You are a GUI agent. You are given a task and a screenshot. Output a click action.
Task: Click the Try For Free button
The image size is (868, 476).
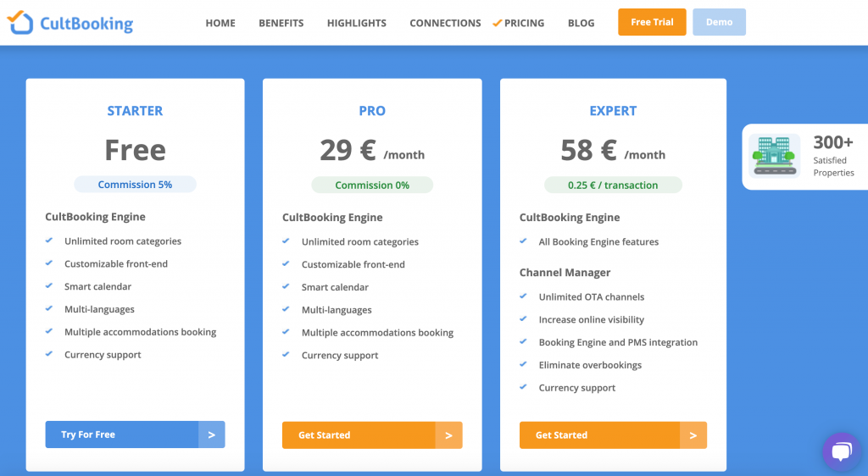click(122, 434)
